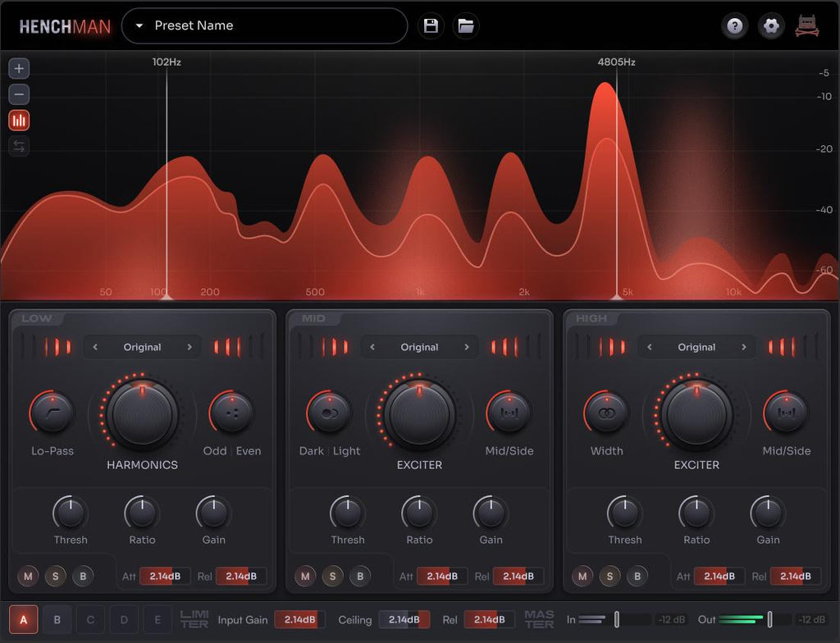The width and height of the screenshot is (840, 643).
Task: Select snapshot slot A
Action: [x=24, y=620]
